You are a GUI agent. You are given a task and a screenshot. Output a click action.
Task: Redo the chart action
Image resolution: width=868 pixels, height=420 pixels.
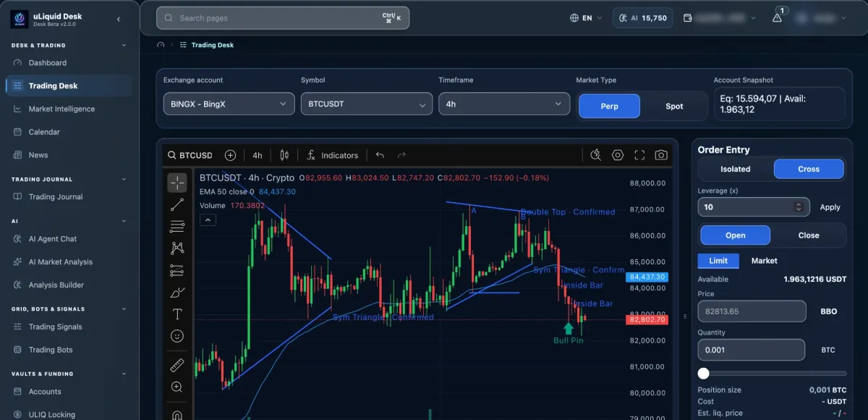401,155
